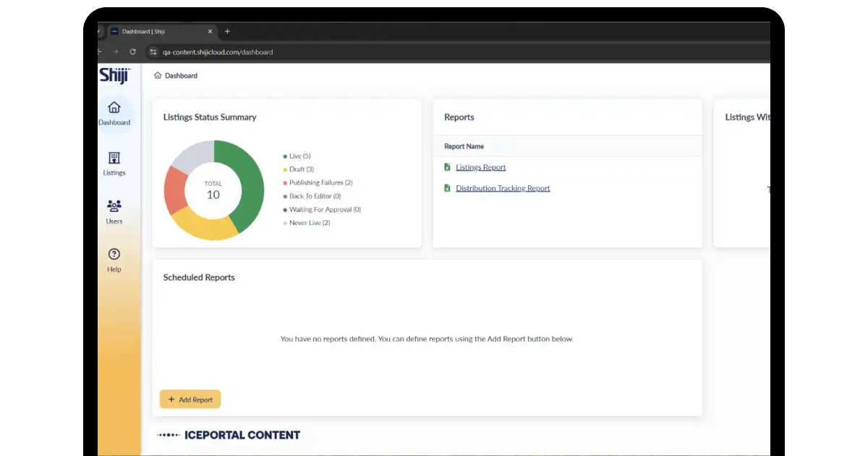
Task: Click the TOTAL 10 donut center
Action: 213,190
